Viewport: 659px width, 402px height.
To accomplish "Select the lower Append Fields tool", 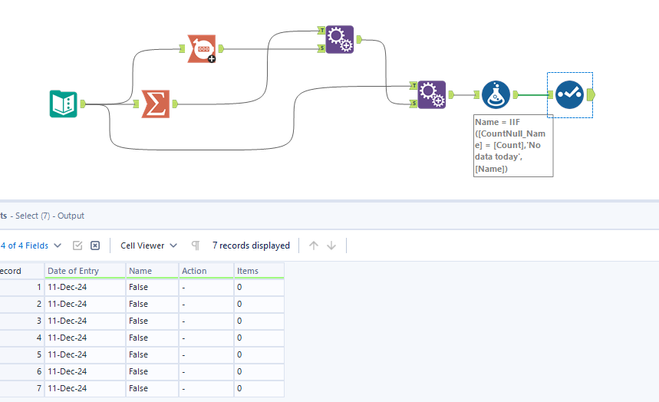I will [x=432, y=95].
